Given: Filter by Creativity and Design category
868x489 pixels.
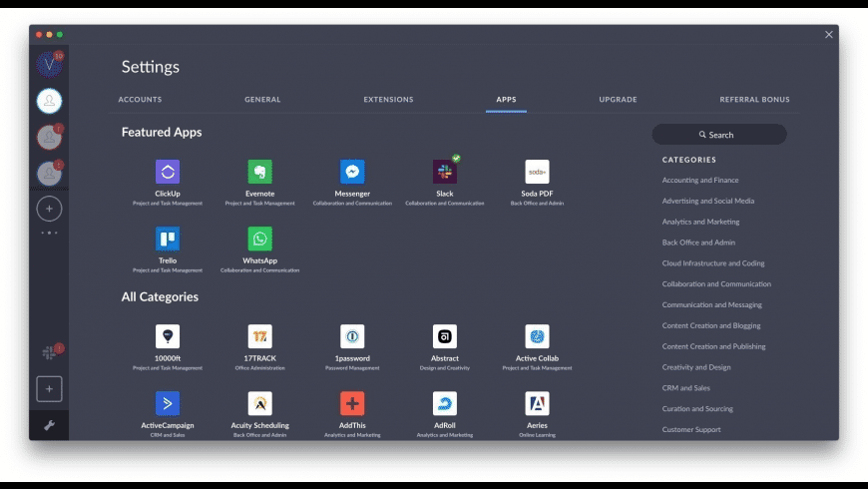Looking at the screenshot, I should pyautogui.click(x=696, y=367).
